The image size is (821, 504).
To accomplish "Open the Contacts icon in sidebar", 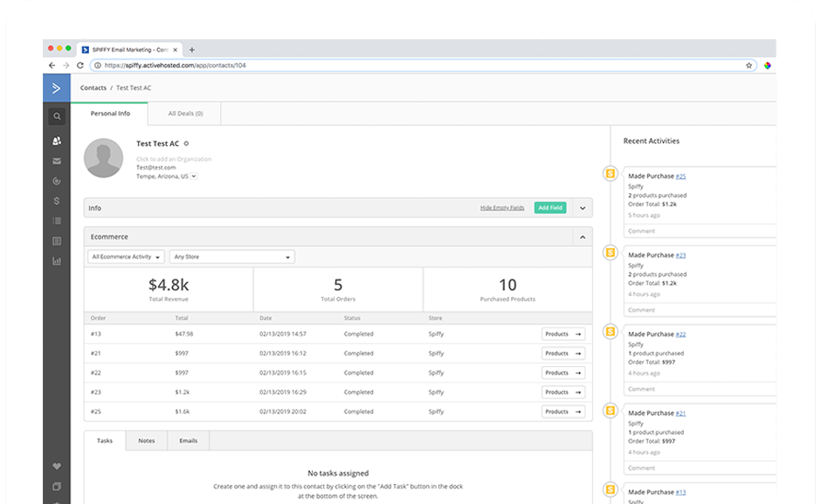I will tap(57, 141).
